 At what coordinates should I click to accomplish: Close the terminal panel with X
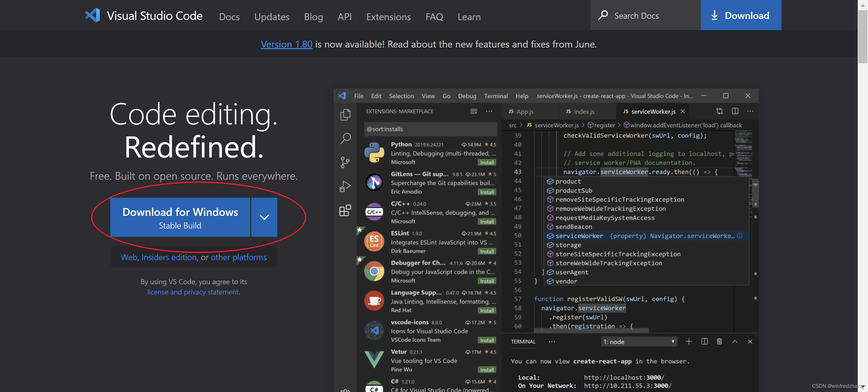[750, 341]
